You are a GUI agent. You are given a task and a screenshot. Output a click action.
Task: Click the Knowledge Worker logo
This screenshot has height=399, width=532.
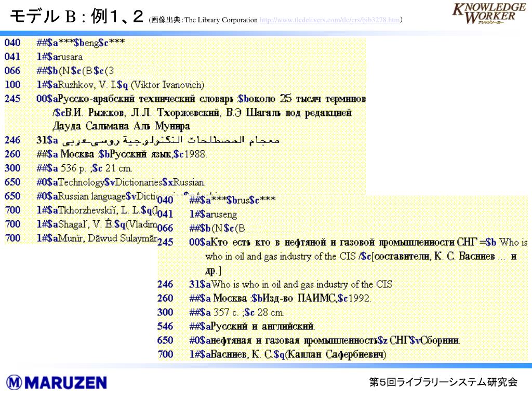[x=488, y=14]
